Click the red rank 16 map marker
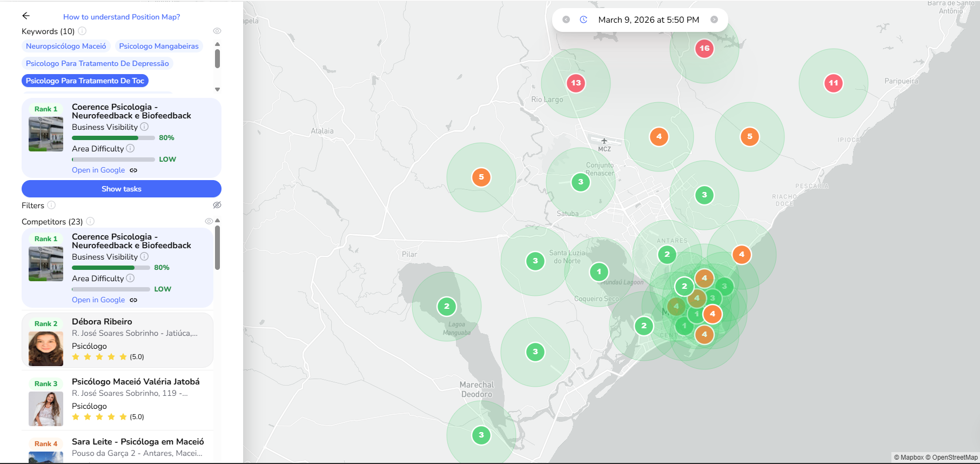This screenshot has height=464, width=980. click(704, 49)
